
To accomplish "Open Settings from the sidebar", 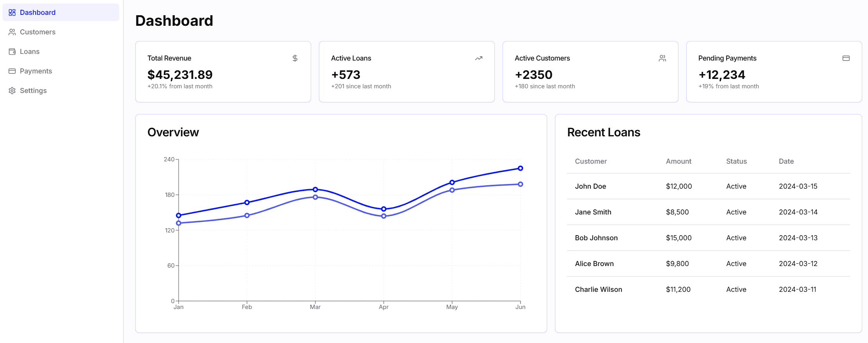I will [61, 91].
